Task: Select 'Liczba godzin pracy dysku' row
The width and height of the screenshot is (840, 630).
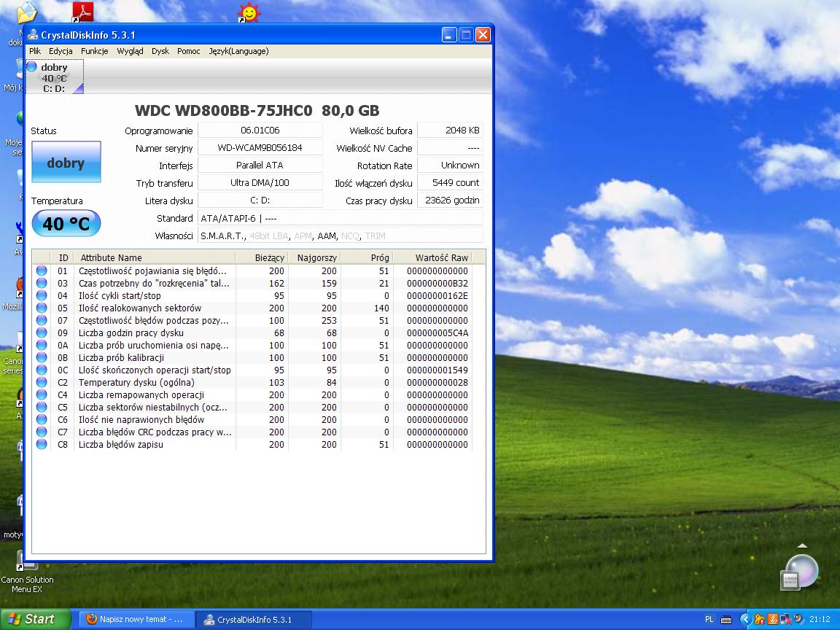Action: (253, 332)
